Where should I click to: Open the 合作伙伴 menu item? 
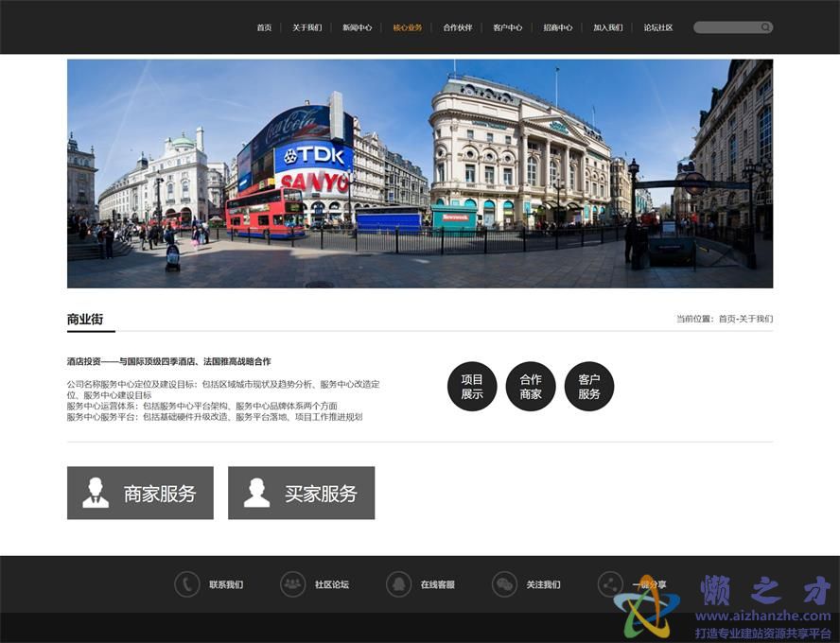point(459,27)
